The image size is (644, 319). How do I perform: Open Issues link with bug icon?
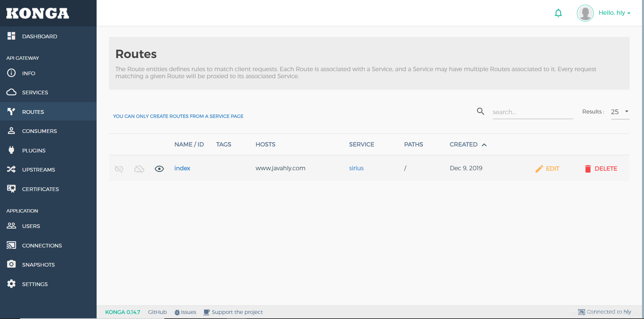[x=185, y=312]
